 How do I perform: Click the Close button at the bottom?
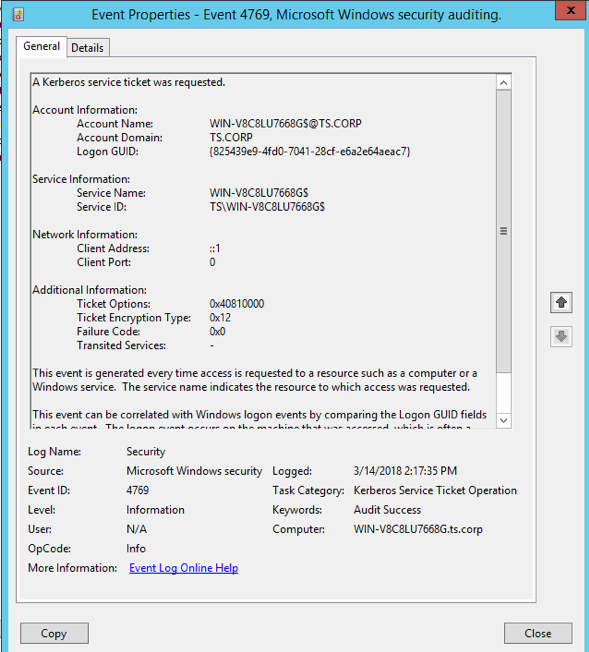coord(538,633)
